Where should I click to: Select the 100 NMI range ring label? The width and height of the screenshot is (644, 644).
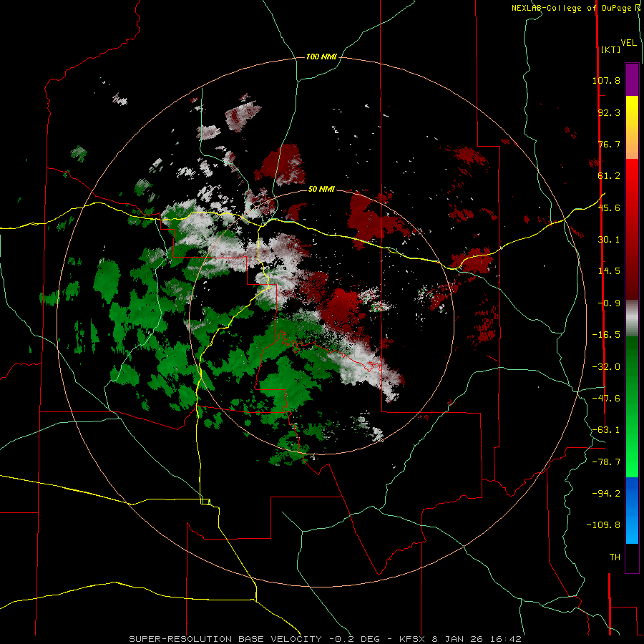[321, 57]
